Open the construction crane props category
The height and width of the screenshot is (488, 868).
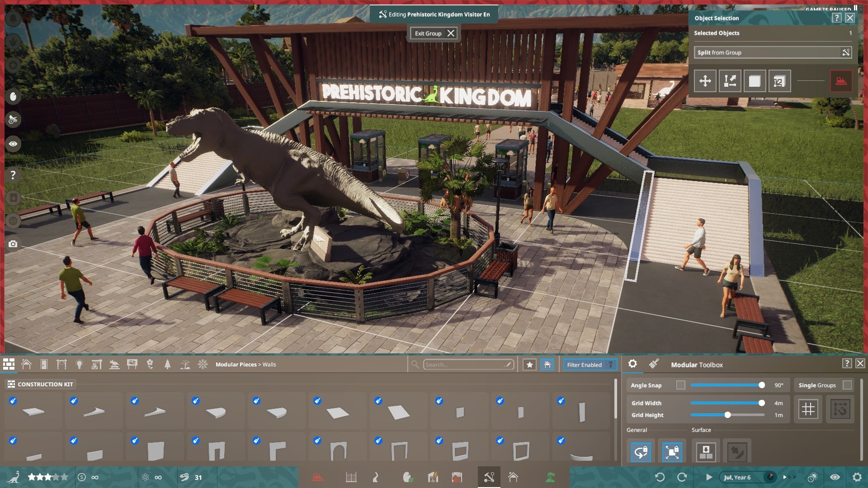97,364
